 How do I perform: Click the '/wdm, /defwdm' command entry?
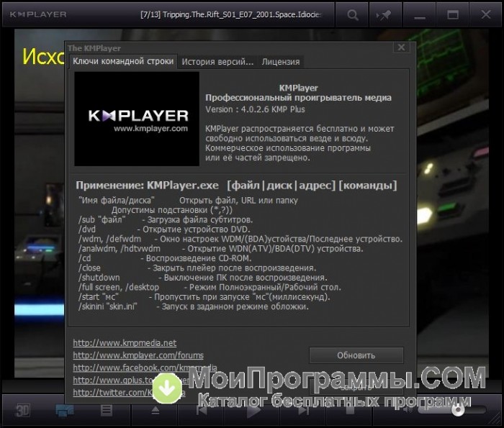(240, 239)
